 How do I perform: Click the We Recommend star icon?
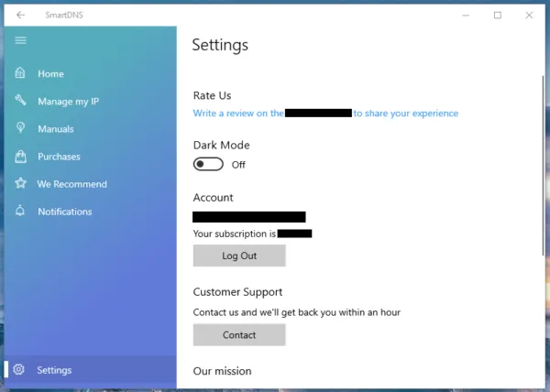[x=20, y=183]
